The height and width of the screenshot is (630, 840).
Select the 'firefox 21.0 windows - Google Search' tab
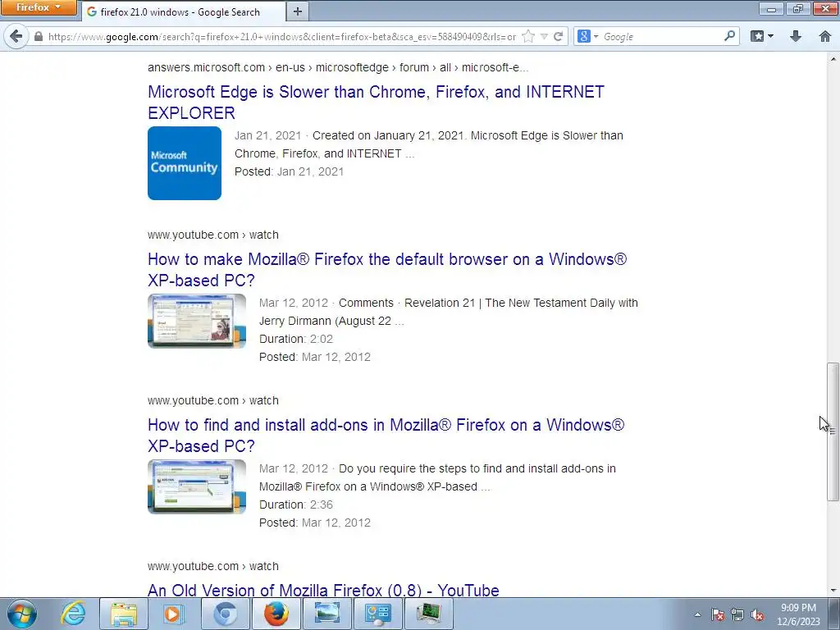(x=184, y=11)
